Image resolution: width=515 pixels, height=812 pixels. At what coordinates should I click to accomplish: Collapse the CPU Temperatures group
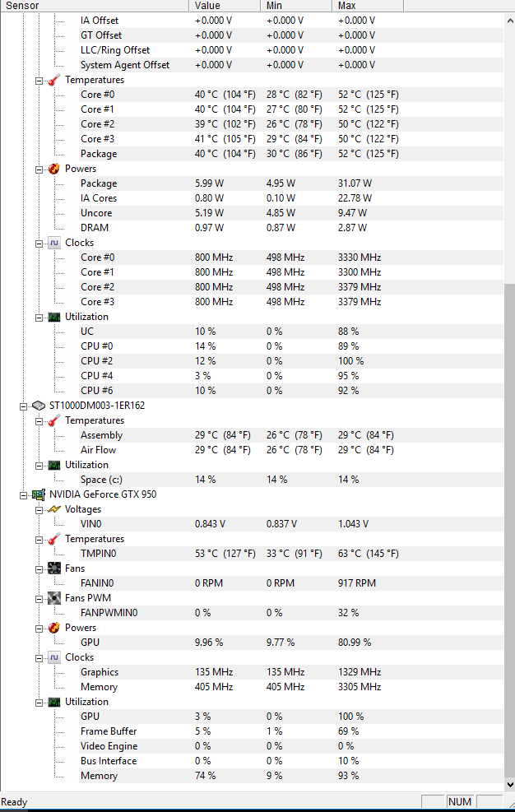39,81
